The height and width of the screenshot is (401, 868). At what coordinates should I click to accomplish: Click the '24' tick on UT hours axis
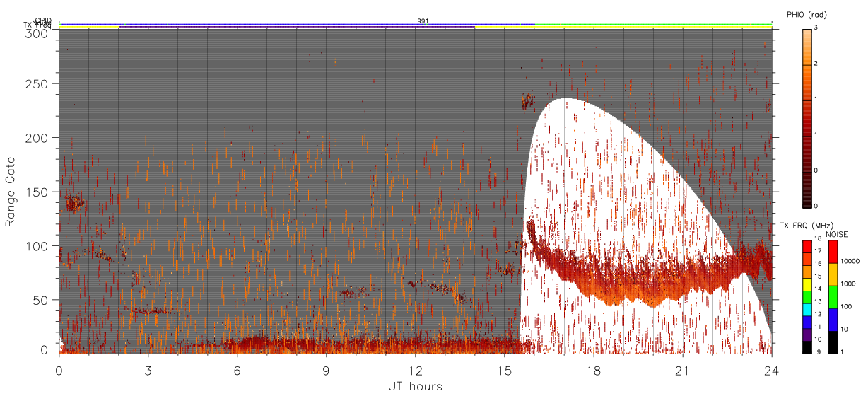coord(771,370)
